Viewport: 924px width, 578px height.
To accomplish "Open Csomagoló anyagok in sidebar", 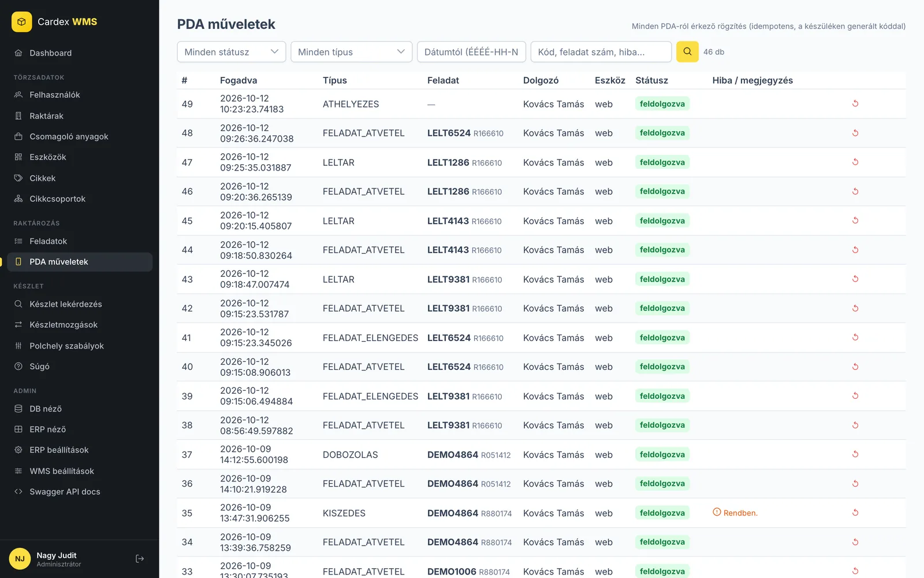I will pos(80,136).
